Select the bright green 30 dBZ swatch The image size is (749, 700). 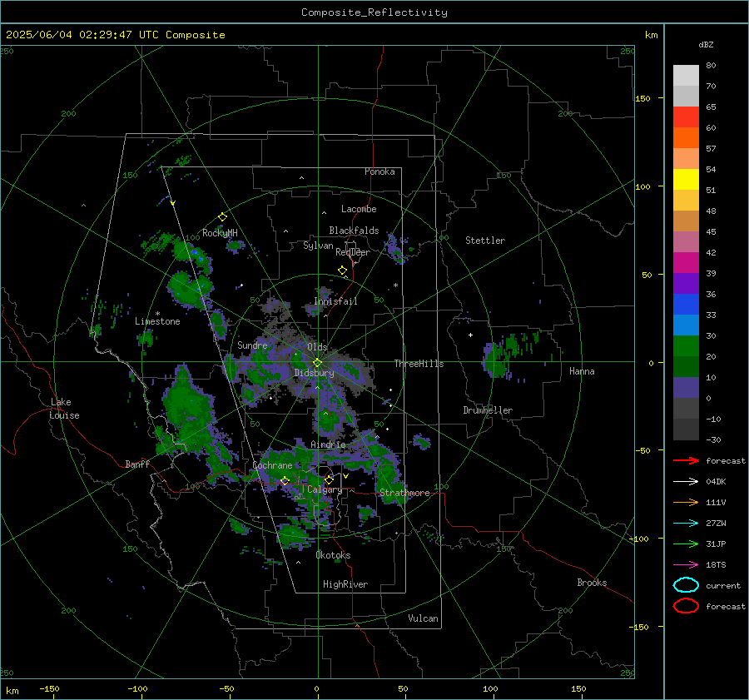pyautogui.click(x=686, y=345)
